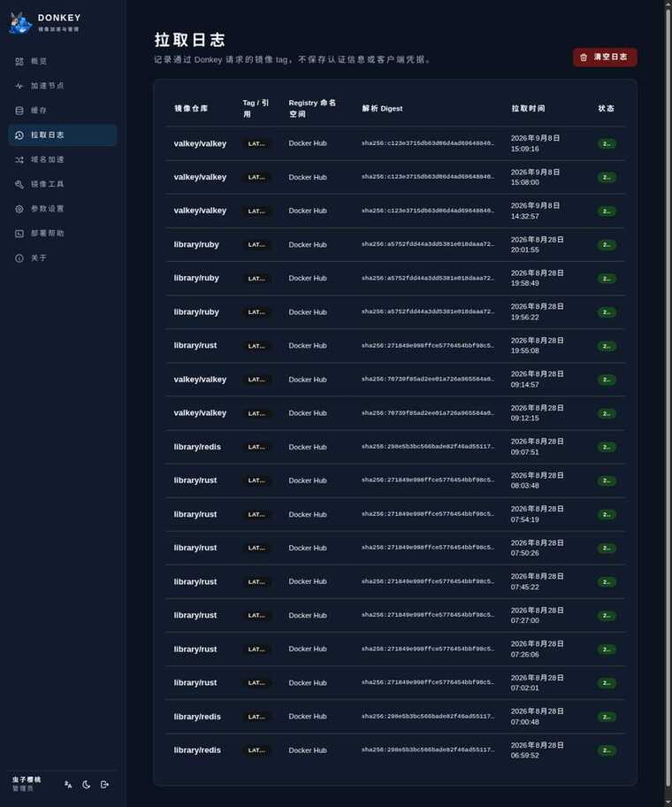This screenshot has height=807, width=672.
Task: Click Docker Hub in the 07:02:01 row
Action: [x=308, y=683]
